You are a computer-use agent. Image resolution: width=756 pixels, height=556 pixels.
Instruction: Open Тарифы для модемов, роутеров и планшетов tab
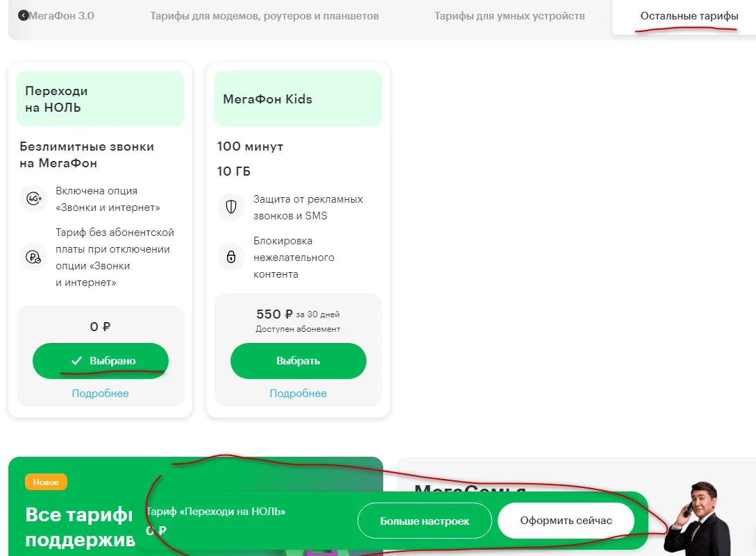pyautogui.click(x=264, y=16)
